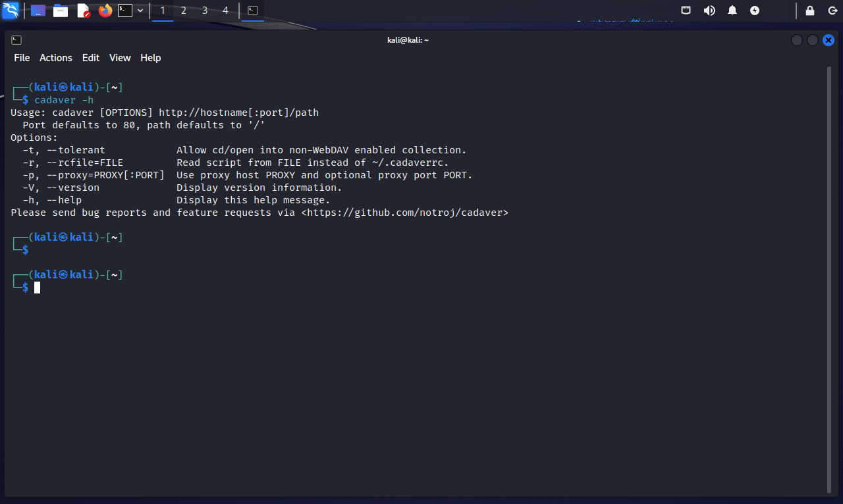Launch terminal emulator from panel
Viewport: 843px width, 504px height.
[x=125, y=11]
